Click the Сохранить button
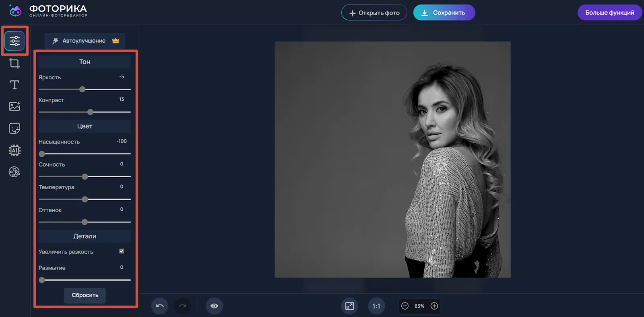 tap(444, 12)
